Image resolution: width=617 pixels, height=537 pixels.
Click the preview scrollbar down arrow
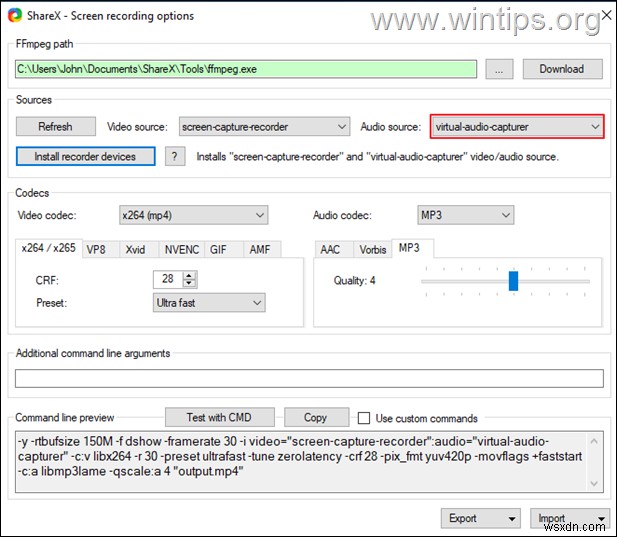[595, 483]
